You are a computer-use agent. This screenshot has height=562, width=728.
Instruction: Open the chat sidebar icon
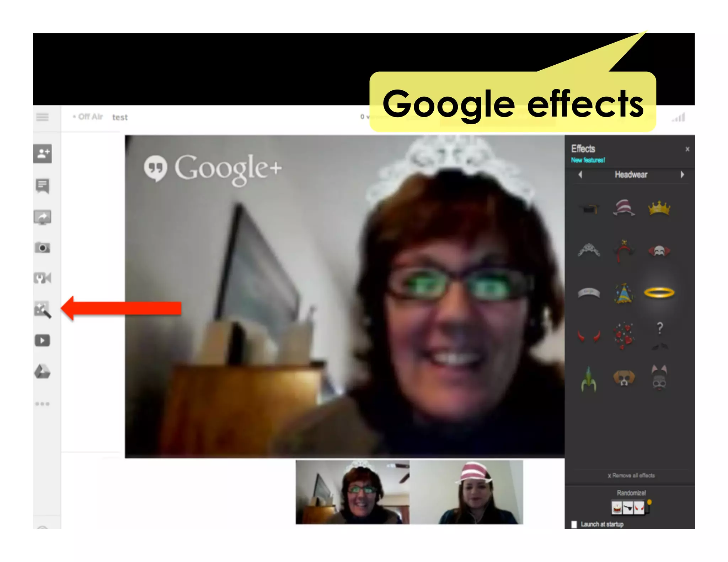coord(43,185)
